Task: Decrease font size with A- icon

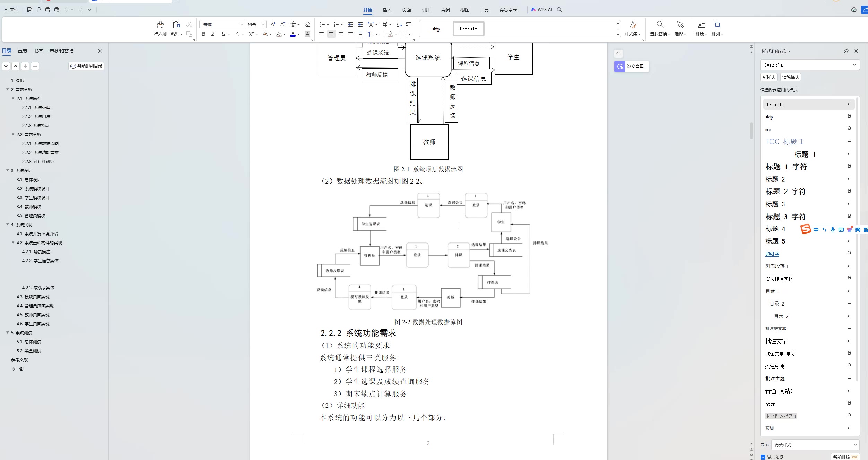Action: coord(283,24)
